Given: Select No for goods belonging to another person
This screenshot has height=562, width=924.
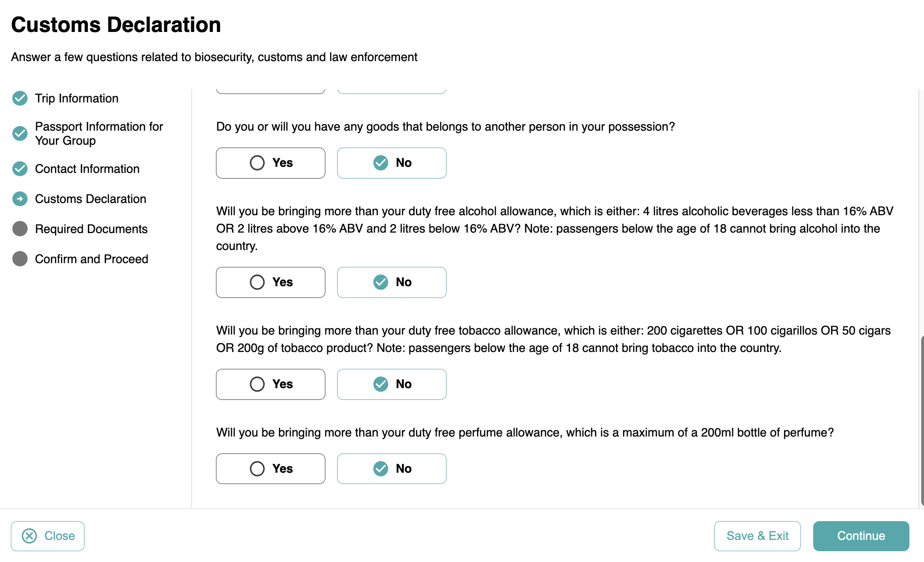Looking at the screenshot, I should point(392,163).
